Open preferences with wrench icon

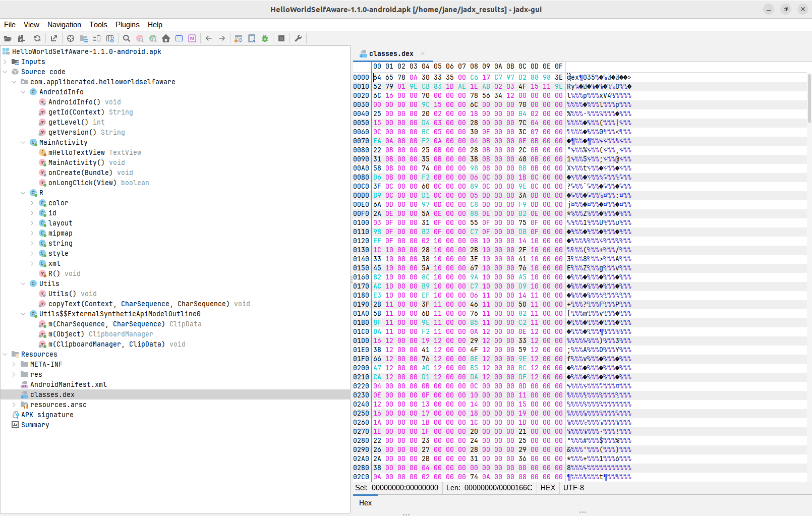click(x=298, y=38)
